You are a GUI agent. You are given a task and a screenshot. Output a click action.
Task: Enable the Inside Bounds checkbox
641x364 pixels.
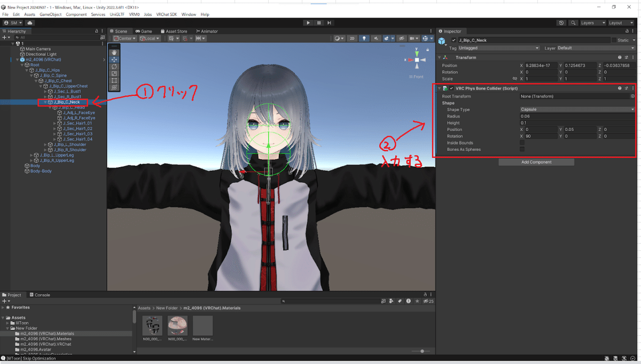tap(522, 143)
